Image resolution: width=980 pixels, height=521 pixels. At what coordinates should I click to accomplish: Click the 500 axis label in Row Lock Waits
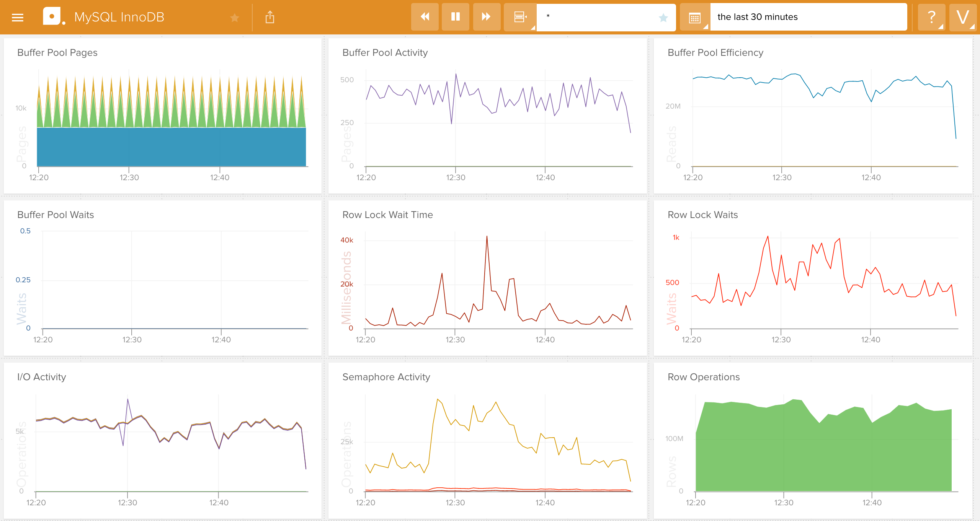point(672,283)
